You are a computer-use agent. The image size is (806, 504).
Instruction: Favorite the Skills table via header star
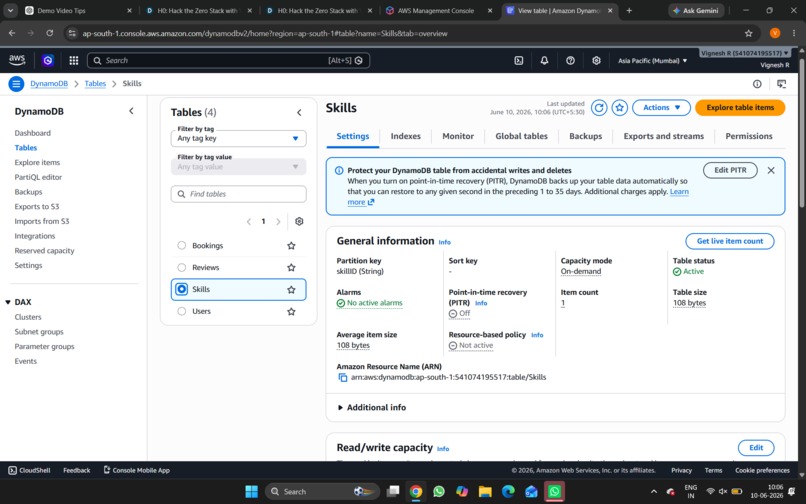(x=619, y=107)
